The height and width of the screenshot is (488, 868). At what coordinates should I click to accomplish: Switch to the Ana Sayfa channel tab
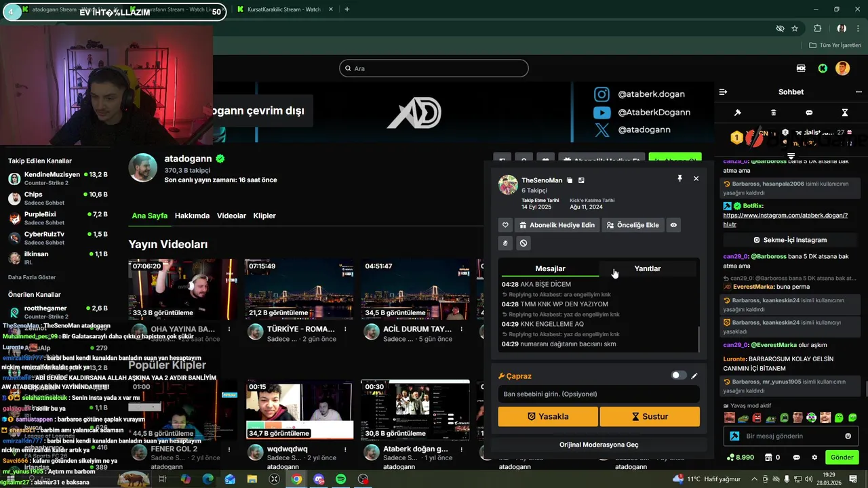[149, 216]
